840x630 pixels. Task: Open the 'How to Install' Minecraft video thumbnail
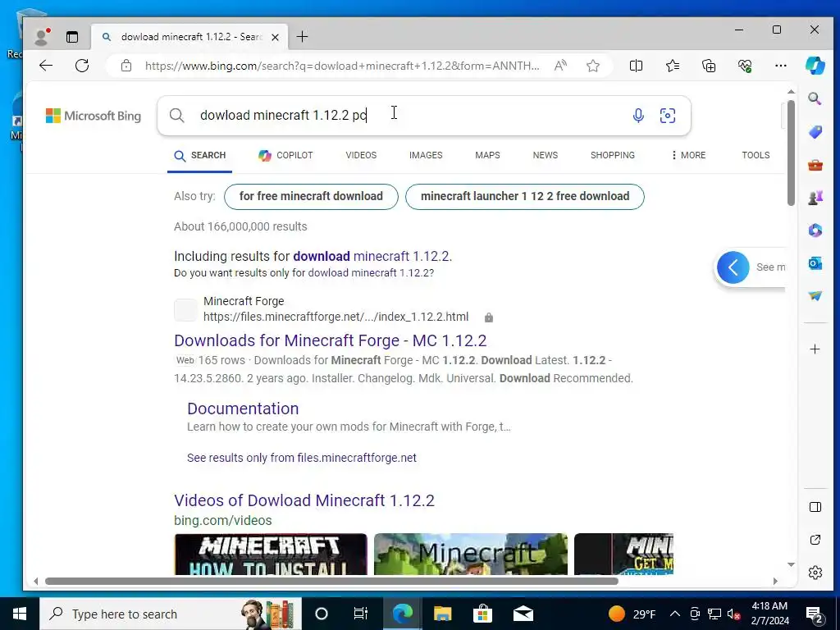271,554
